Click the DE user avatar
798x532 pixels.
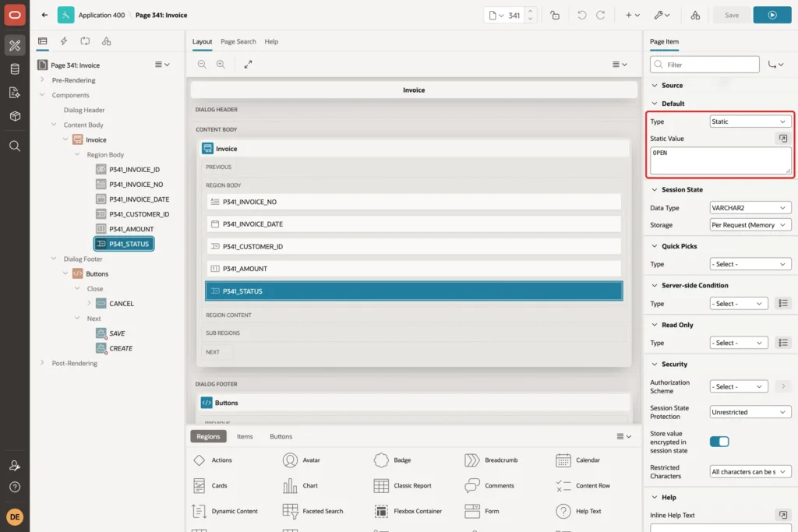point(15,516)
